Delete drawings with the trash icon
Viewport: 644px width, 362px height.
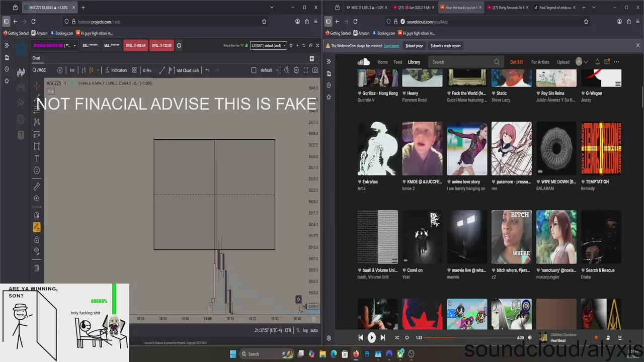37,268
